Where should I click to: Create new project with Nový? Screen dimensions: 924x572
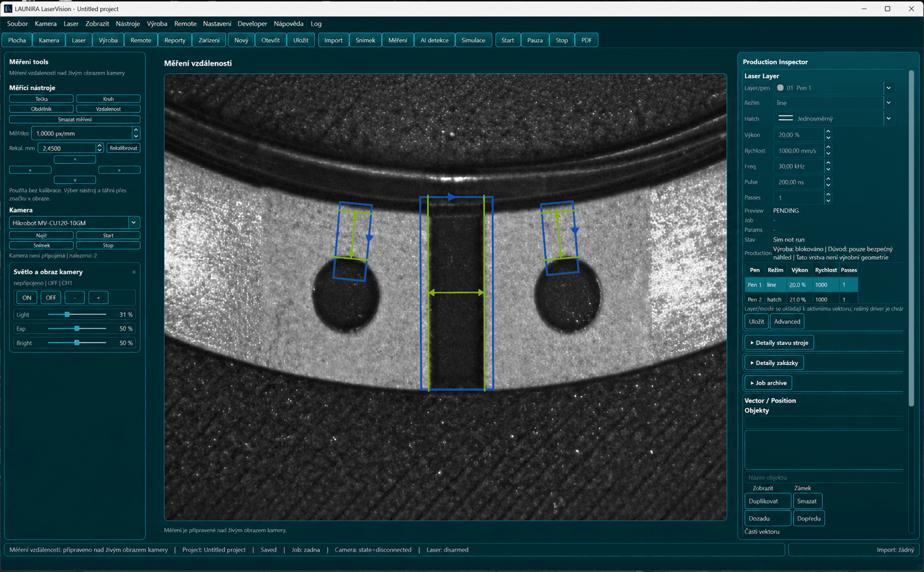pyautogui.click(x=241, y=40)
